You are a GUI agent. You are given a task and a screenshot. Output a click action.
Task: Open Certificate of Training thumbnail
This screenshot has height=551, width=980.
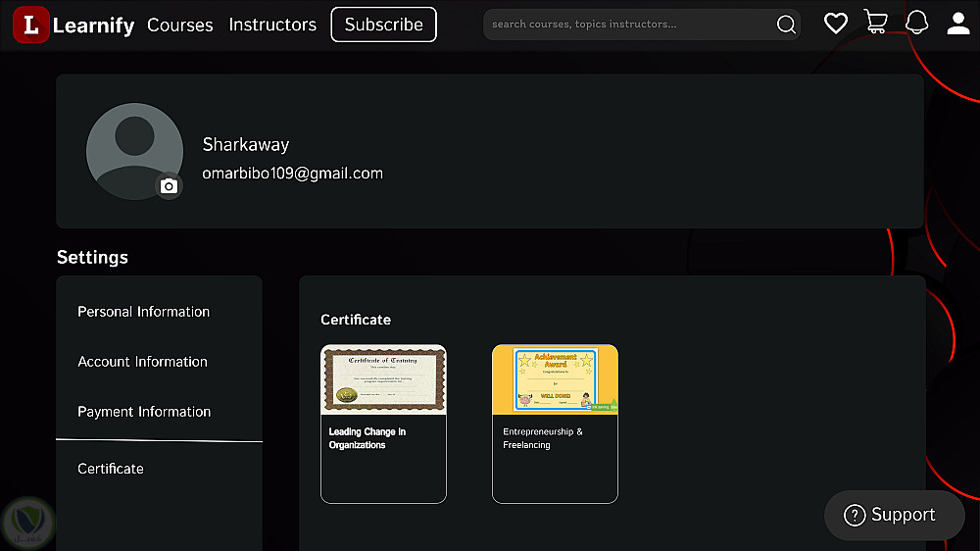point(384,379)
